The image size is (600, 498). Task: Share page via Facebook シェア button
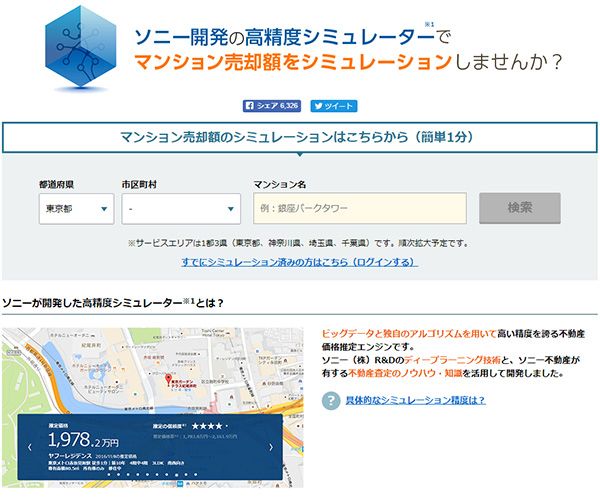(272, 106)
